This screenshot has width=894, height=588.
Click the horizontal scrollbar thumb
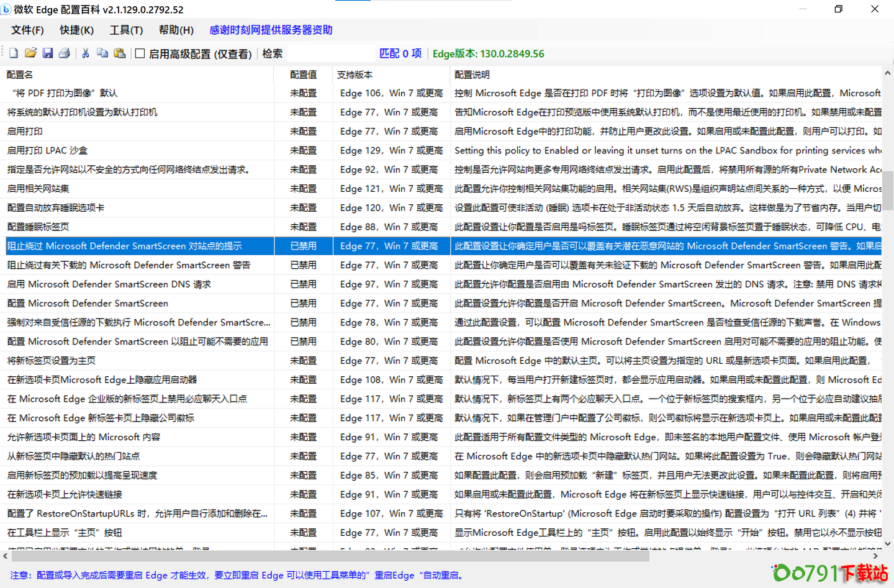330,556
